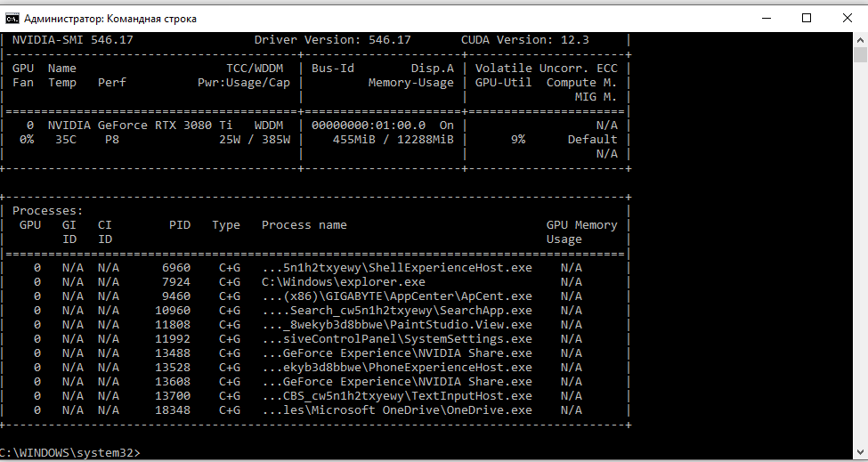The height and width of the screenshot is (462, 868).
Task: Click PID 13700 in the process list
Action: tap(173, 395)
